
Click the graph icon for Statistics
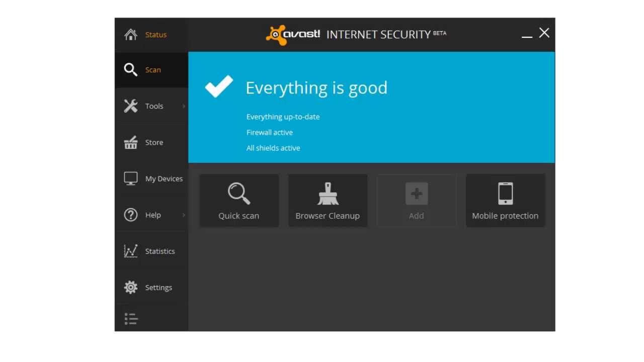(x=131, y=251)
